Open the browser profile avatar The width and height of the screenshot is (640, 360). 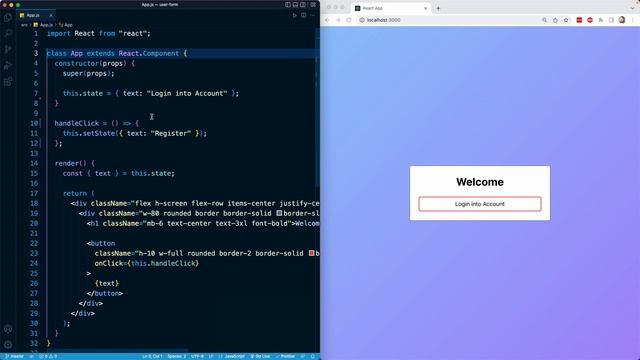pos(622,20)
